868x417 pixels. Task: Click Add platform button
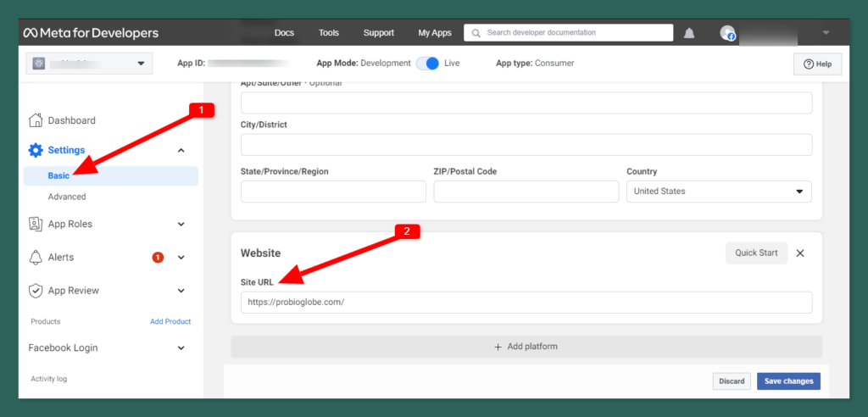[x=526, y=347]
